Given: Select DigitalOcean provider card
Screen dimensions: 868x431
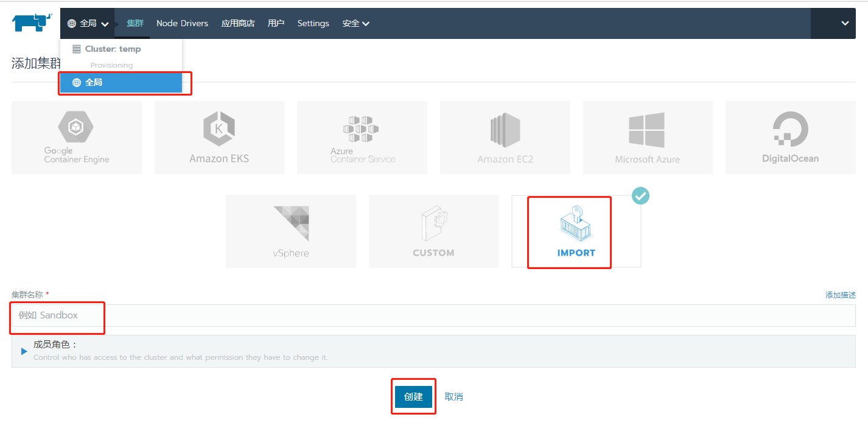Looking at the screenshot, I should pos(791,138).
